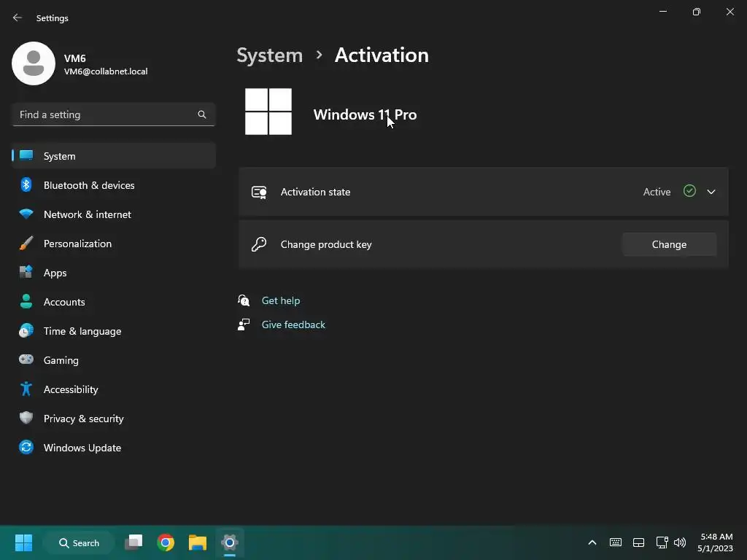Open Apps settings

(x=113, y=273)
